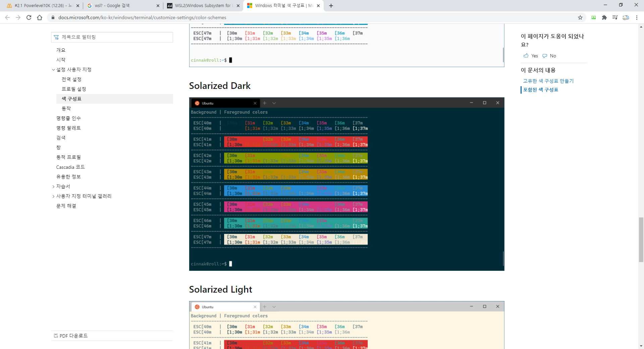Open a new browser tab

331,6
